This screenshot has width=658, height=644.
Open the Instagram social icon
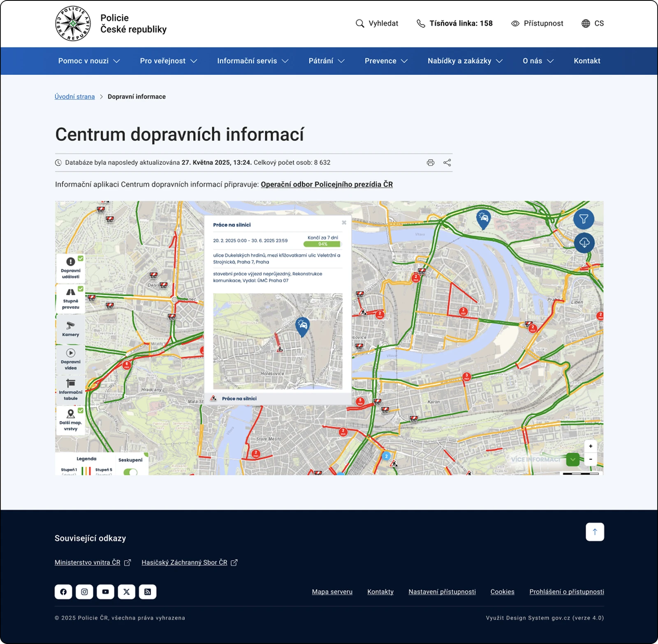point(84,592)
